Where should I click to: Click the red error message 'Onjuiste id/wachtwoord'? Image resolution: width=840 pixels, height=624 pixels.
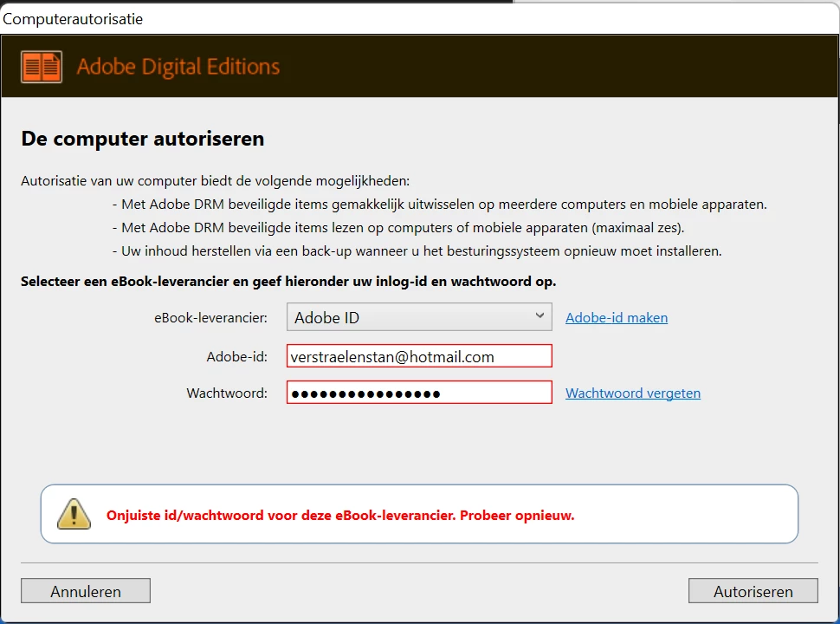pyautogui.click(x=340, y=515)
